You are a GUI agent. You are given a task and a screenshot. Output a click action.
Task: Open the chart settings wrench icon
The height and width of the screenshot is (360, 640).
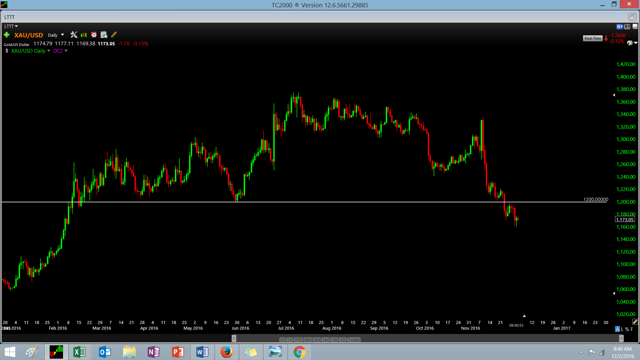[74, 35]
